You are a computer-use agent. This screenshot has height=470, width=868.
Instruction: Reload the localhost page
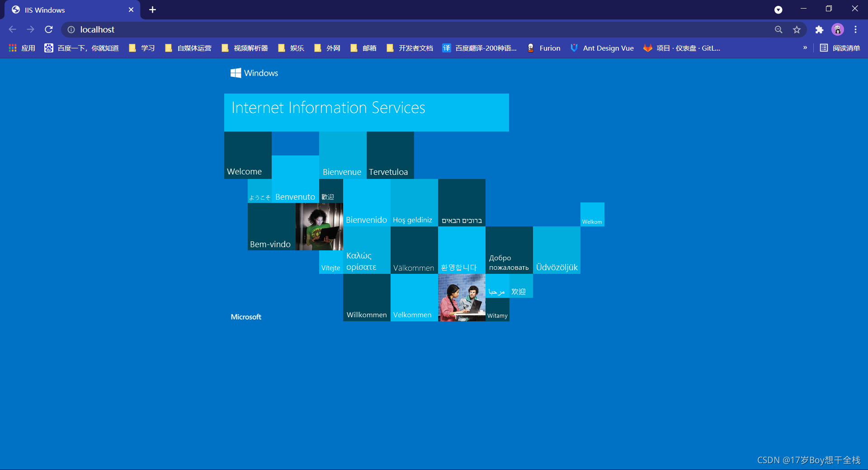pyautogui.click(x=49, y=29)
